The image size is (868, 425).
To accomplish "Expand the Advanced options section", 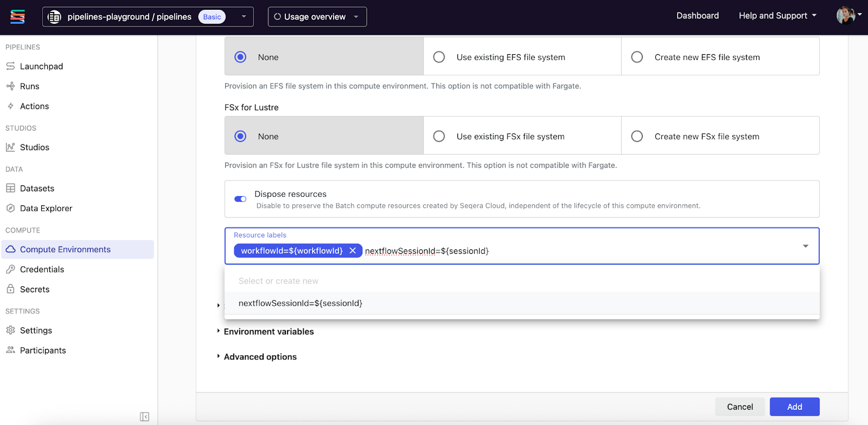I will (x=260, y=357).
